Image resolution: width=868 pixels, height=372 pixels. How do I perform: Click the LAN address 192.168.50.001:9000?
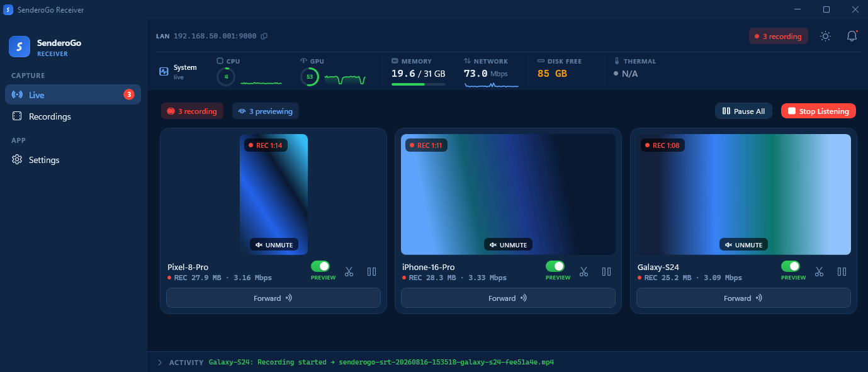pyautogui.click(x=215, y=36)
